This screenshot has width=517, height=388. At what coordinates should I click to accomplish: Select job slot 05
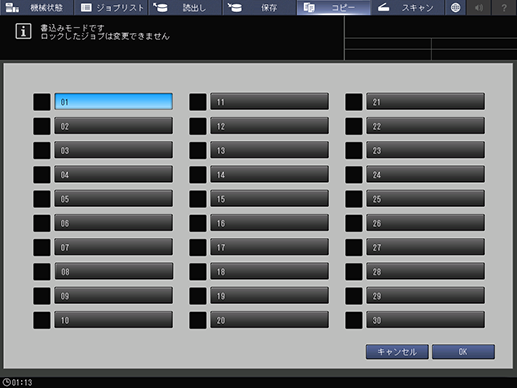113,199
